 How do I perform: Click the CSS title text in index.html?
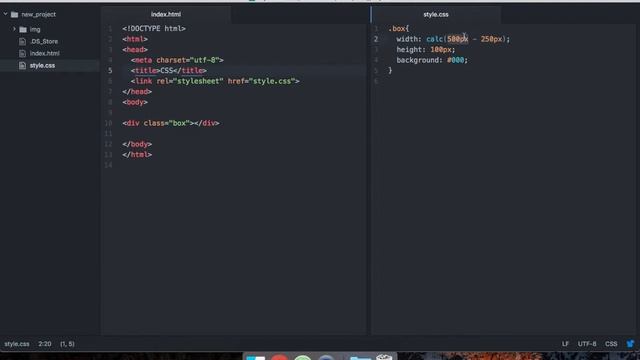click(167, 71)
